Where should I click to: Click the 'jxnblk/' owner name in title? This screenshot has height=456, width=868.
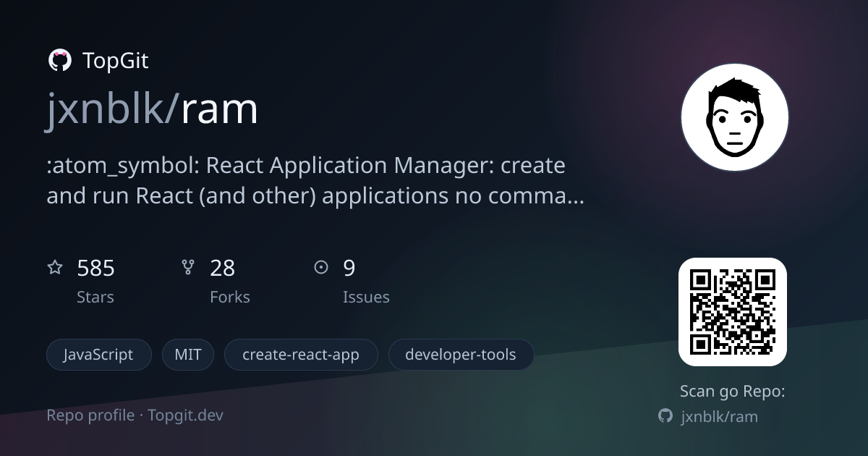click(x=112, y=110)
